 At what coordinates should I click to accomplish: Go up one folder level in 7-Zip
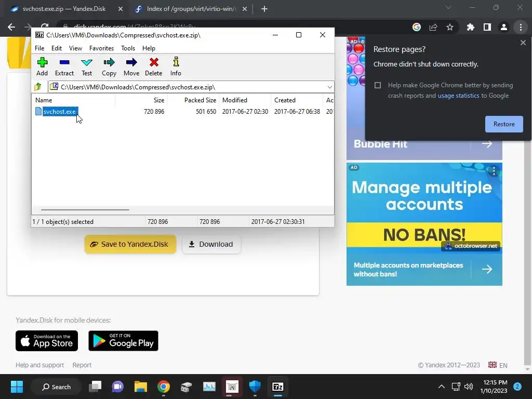coord(38,87)
